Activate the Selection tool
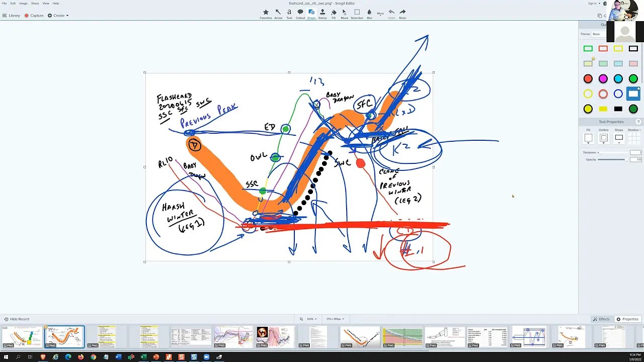This screenshot has width=644, height=362. pyautogui.click(x=357, y=14)
